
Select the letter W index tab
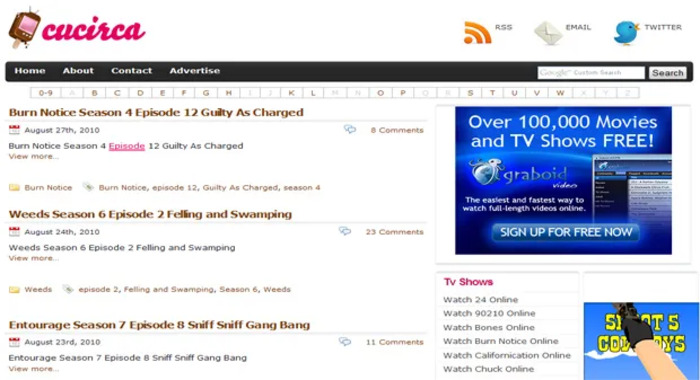(560, 93)
